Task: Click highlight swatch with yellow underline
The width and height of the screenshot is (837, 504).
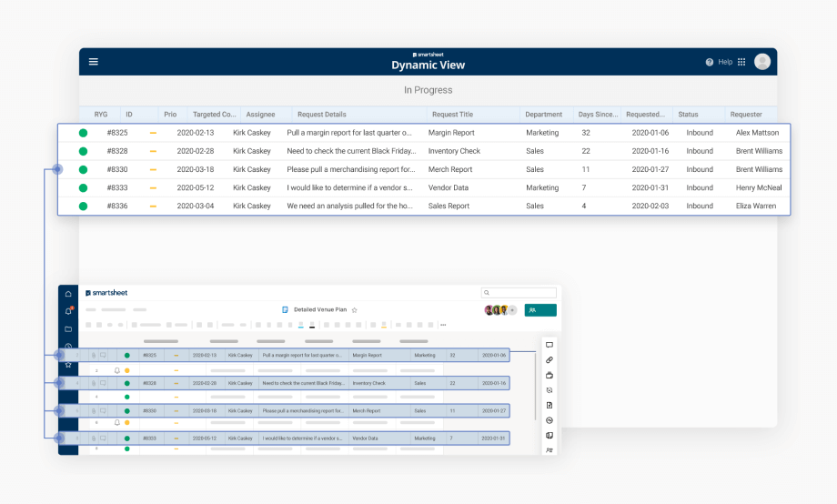Action: point(384,325)
